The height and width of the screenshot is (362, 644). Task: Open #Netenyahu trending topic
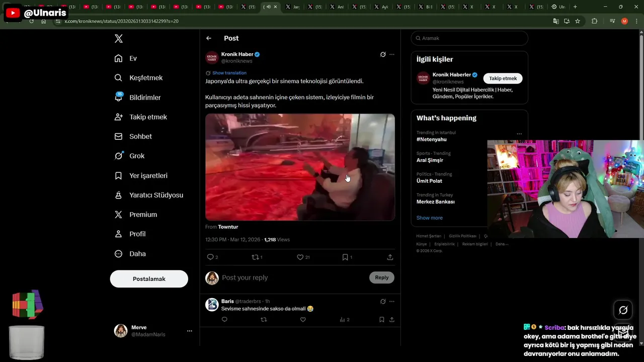(x=431, y=139)
